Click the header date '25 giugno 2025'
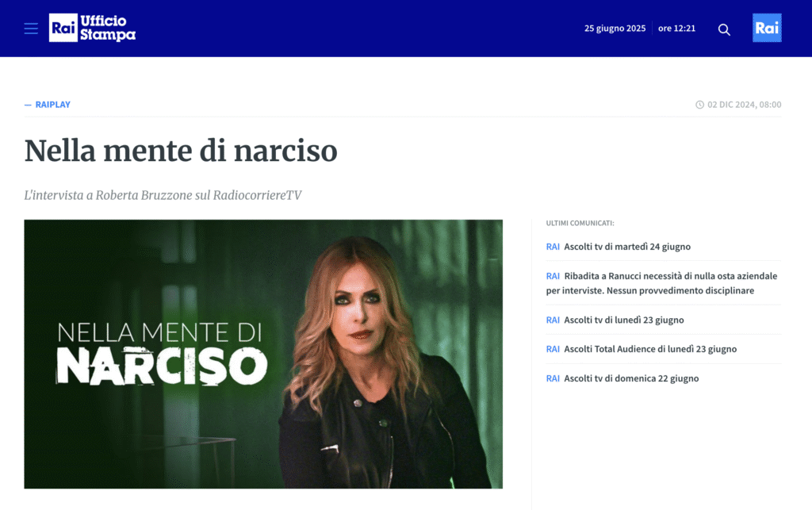This screenshot has width=812, height=510. point(615,29)
